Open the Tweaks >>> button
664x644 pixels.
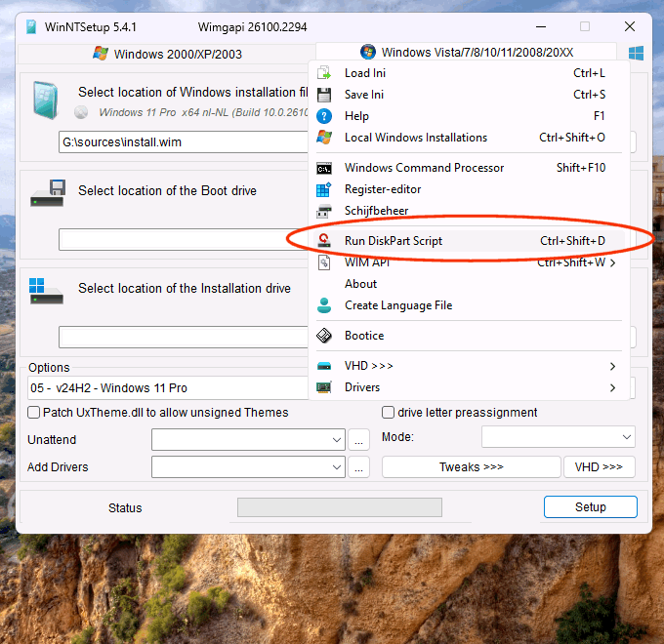point(472,466)
